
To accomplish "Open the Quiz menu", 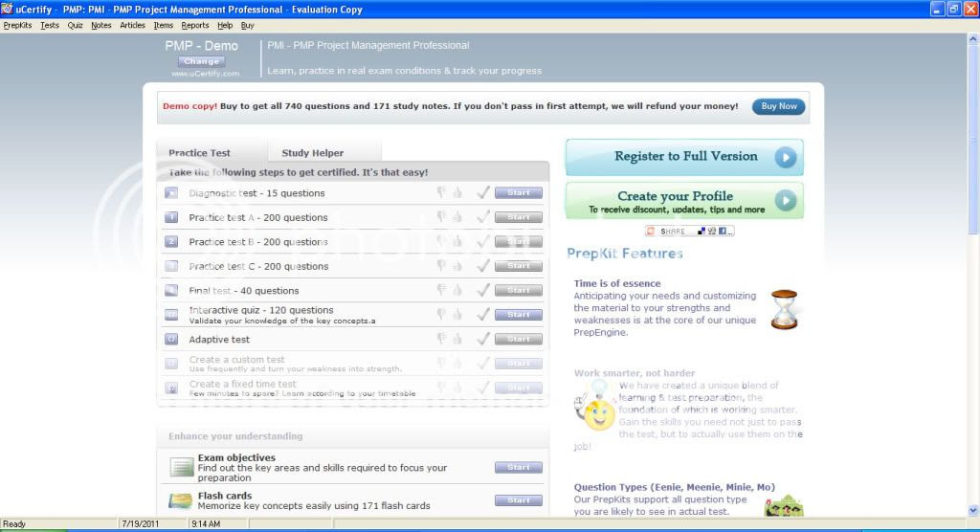I will pos(75,26).
